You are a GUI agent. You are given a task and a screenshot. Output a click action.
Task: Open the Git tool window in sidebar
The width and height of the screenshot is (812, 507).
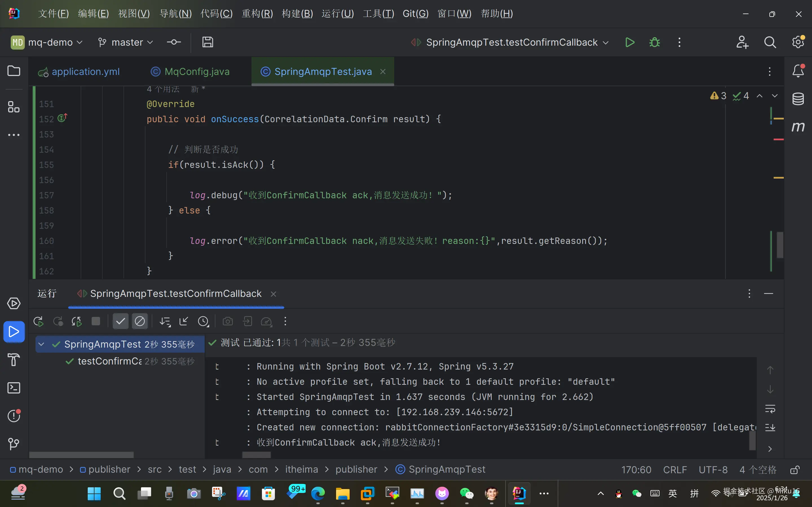point(14,444)
